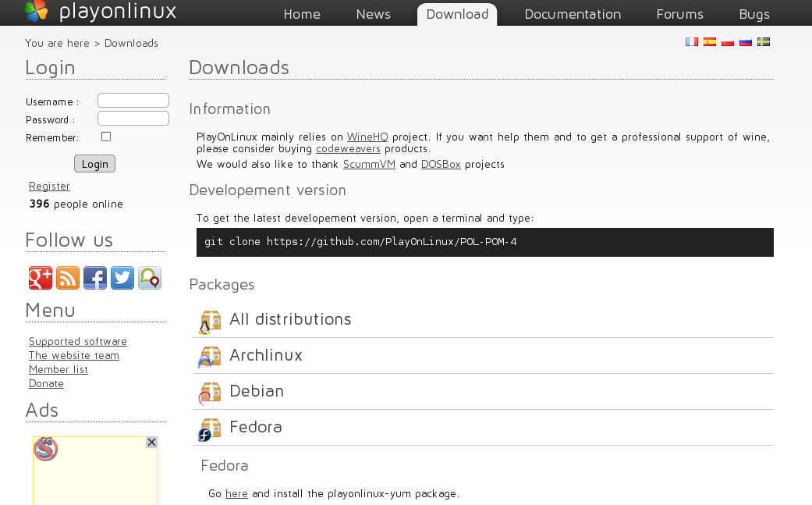The height and width of the screenshot is (505, 812).
Task: Open The website team link
Action: click(74, 355)
